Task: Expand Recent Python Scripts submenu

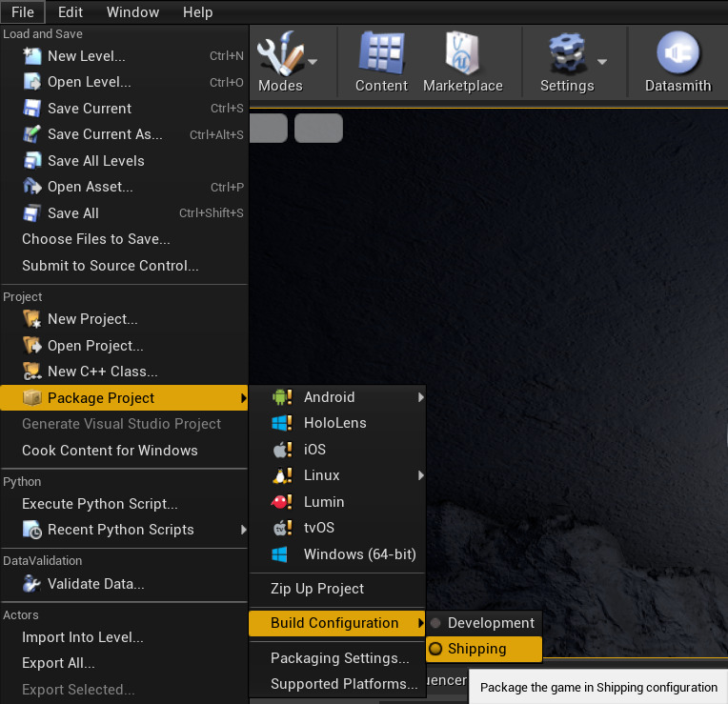Action: coord(242,530)
